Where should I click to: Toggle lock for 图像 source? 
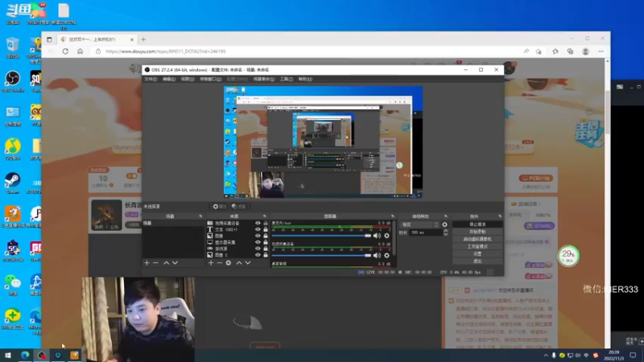266,236
